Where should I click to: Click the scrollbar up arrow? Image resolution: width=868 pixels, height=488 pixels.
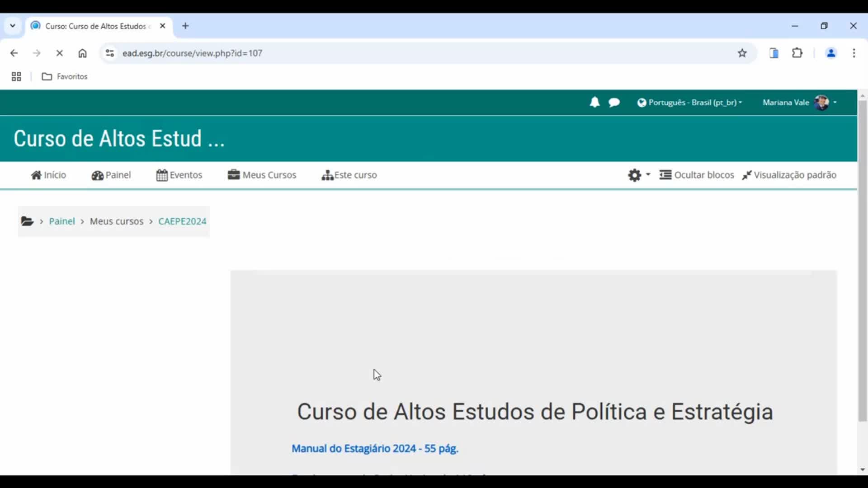coord(863,95)
